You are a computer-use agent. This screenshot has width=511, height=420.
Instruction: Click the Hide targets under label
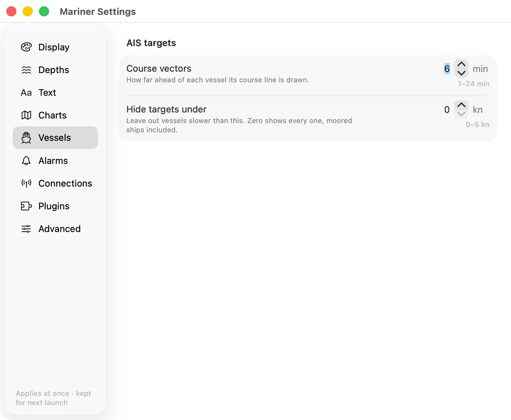click(166, 109)
